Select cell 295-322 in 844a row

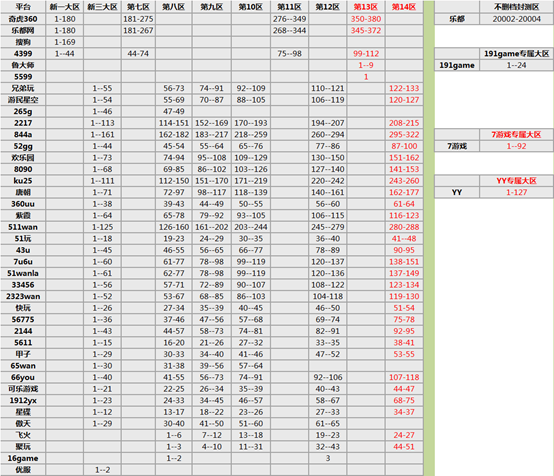click(x=404, y=134)
